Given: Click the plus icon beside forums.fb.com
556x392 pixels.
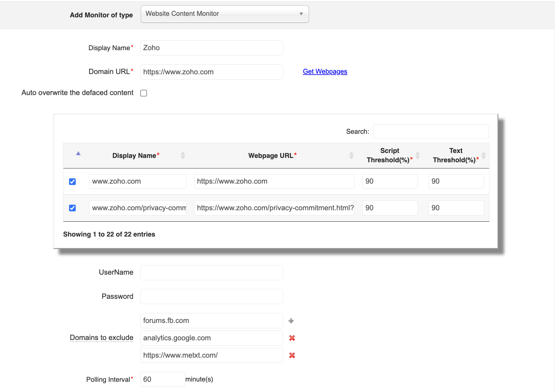Looking at the screenshot, I should pos(291,321).
